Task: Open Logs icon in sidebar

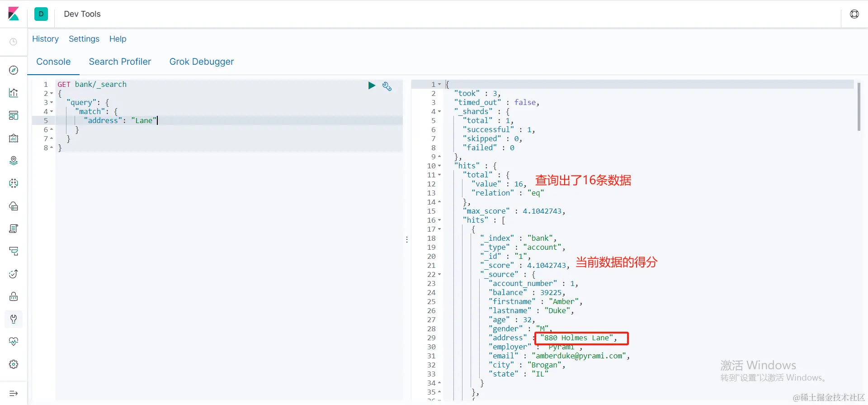Action: (x=14, y=229)
